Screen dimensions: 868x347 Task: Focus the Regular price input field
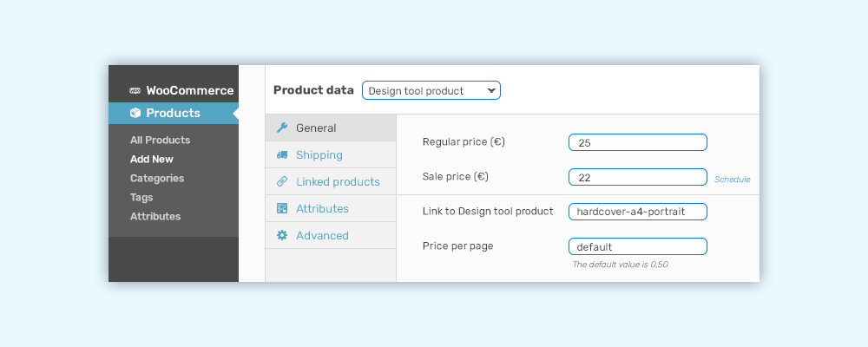(638, 142)
